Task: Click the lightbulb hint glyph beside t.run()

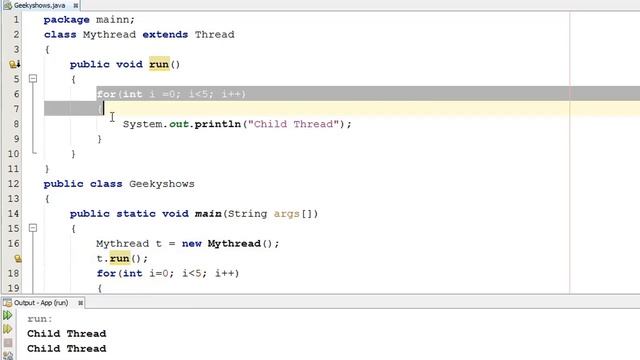Action: 18,258
